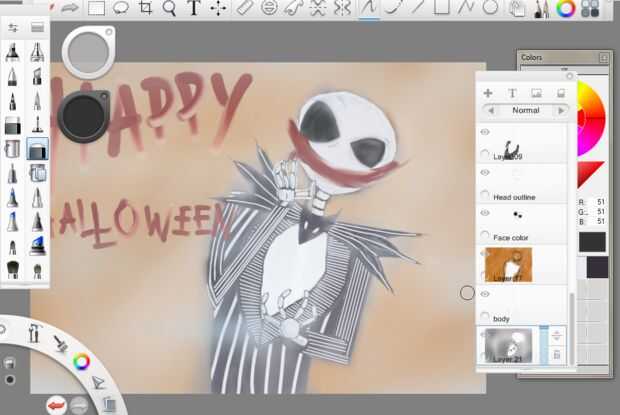Select the fan paintbrush at palette bottom
Image resolution: width=620 pixels, height=415 pixels.
coord(13,270)
